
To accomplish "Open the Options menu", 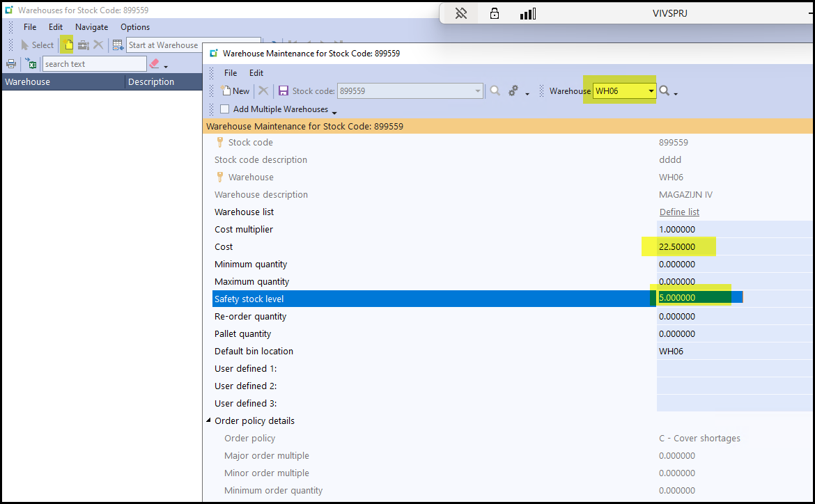I will click(135, 27).
